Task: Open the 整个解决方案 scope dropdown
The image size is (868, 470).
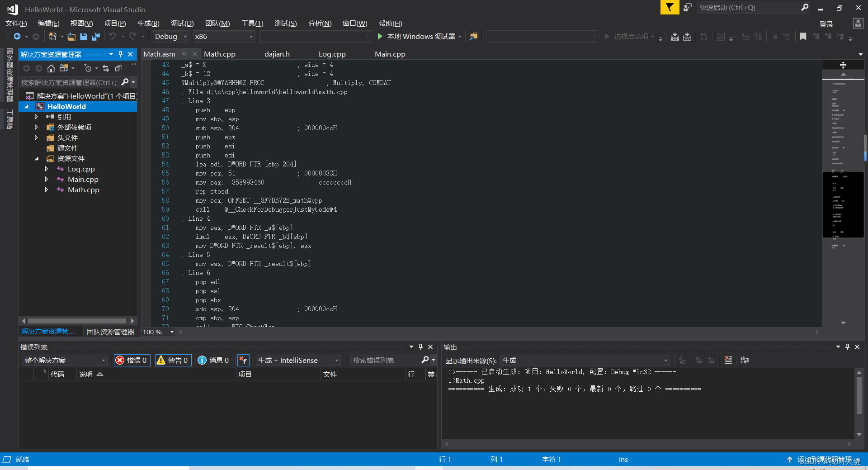Action: 65,360
